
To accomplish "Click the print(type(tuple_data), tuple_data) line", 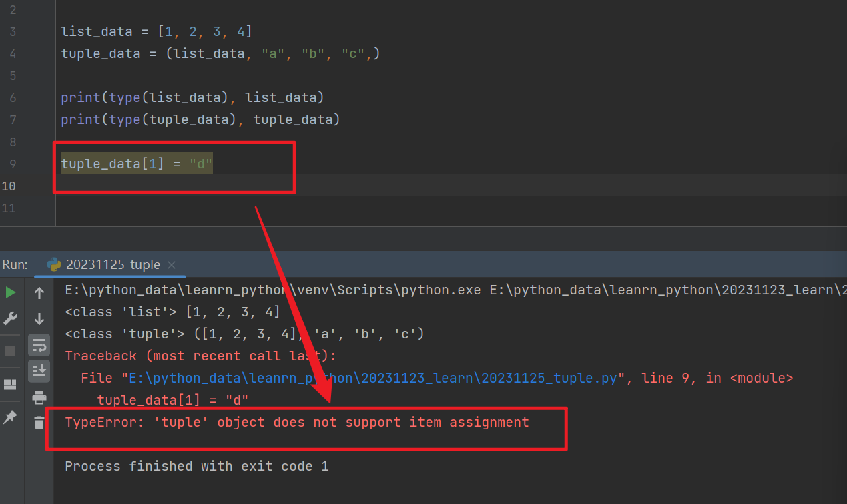I will 200,119.
